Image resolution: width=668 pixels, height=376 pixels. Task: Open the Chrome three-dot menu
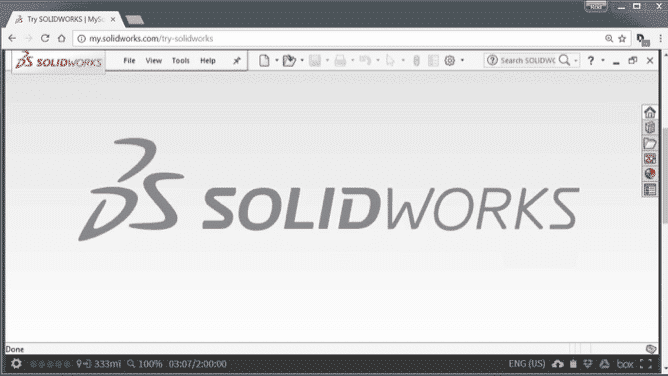pyautogui.click(x=661, y=38)
